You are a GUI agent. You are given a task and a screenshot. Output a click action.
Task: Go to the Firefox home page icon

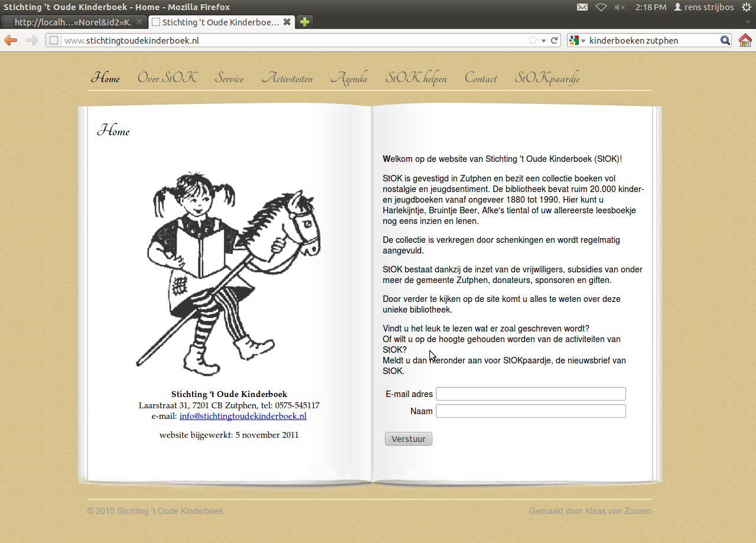coord(745,40)
